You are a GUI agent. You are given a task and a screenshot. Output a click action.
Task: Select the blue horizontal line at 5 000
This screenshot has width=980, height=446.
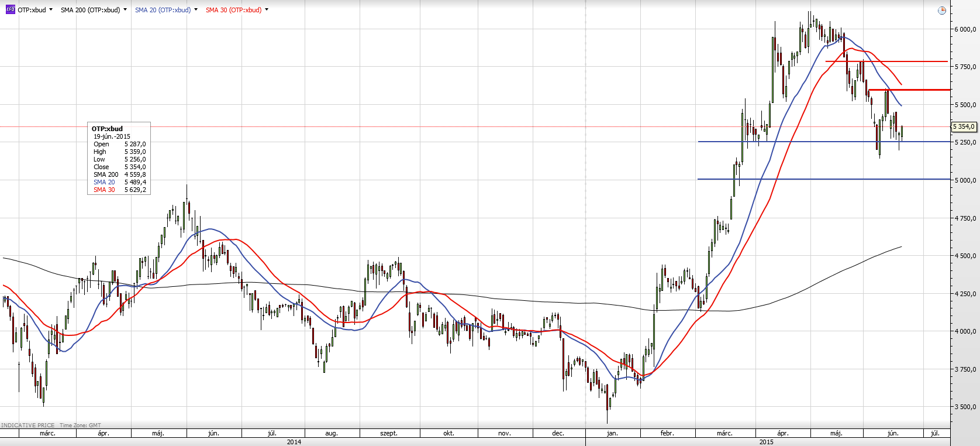824,179
